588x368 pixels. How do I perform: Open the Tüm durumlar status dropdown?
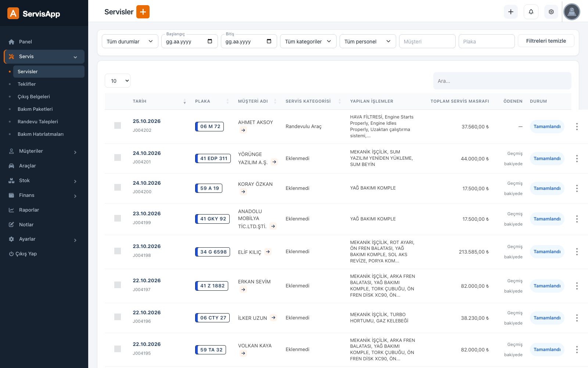[130, 41]
